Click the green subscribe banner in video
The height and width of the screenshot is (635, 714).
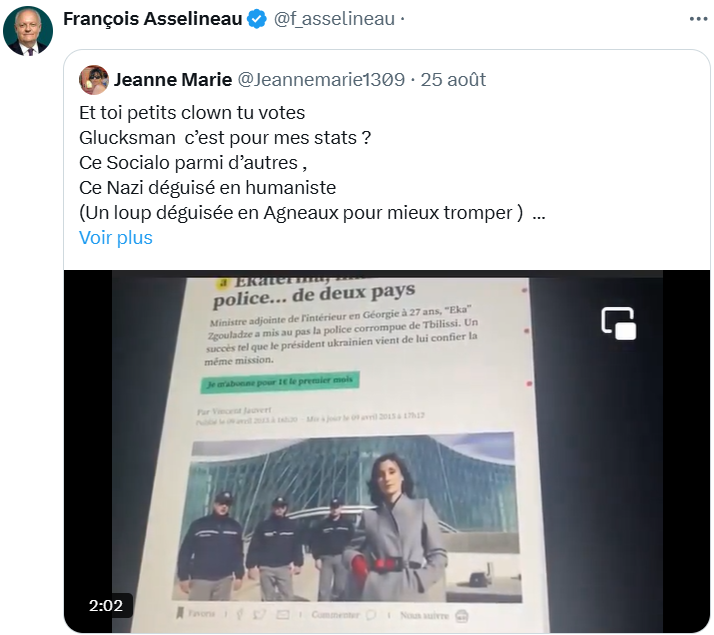coord(280,381)
